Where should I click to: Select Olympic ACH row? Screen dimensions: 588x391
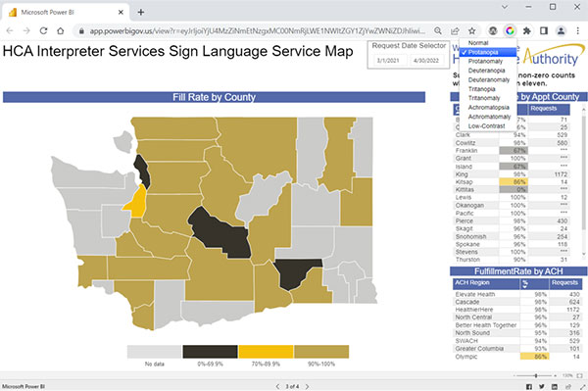click(x=517, y=357)
